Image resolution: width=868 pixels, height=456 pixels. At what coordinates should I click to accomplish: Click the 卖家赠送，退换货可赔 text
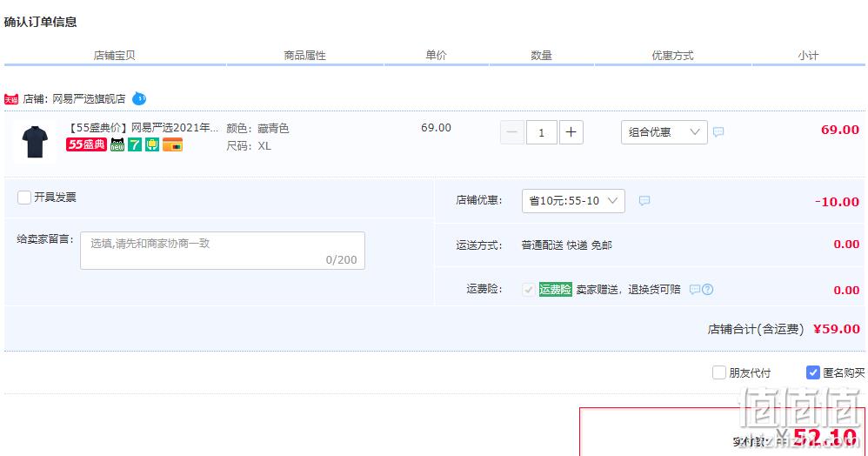click(628, 289)
